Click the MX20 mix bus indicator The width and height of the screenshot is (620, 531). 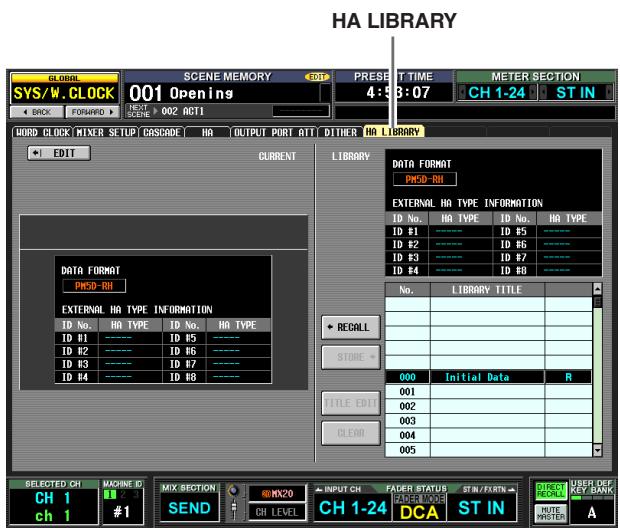click(x=277, y=494)
